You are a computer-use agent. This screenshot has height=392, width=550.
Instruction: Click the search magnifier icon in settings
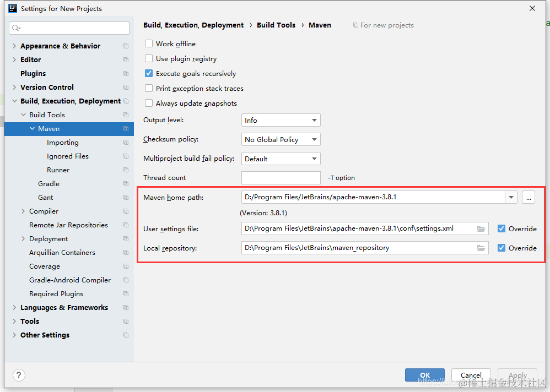16,28
